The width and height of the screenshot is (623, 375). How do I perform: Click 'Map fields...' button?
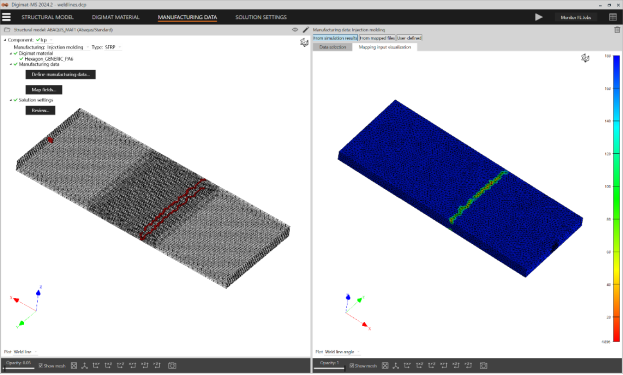[44, 90]
